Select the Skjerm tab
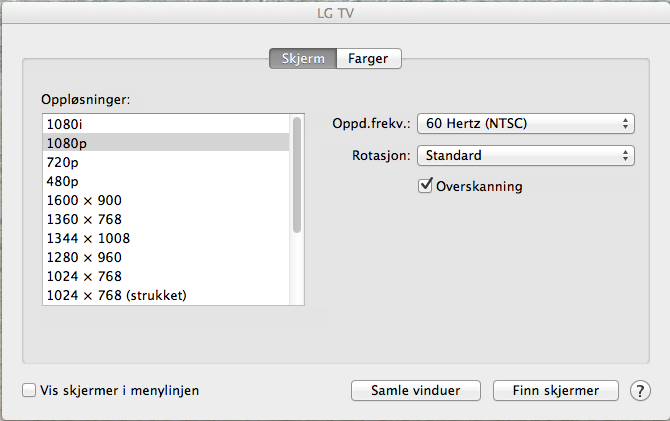 click(303, 58)
